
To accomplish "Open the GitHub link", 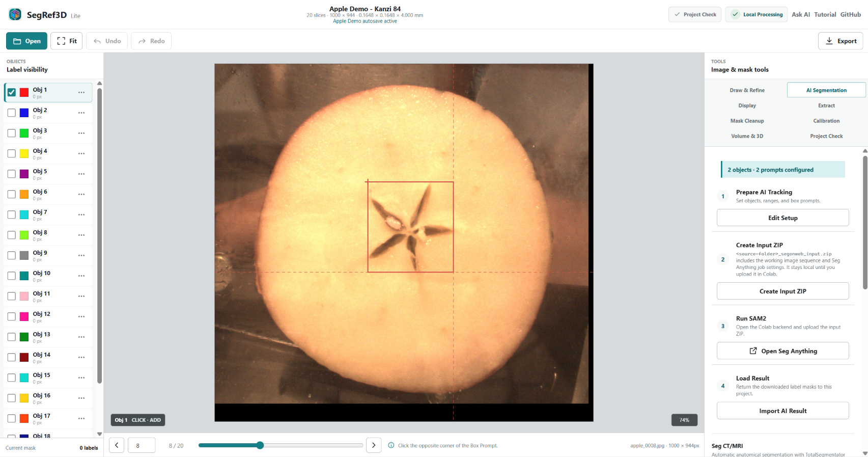I will pos(850,14).
